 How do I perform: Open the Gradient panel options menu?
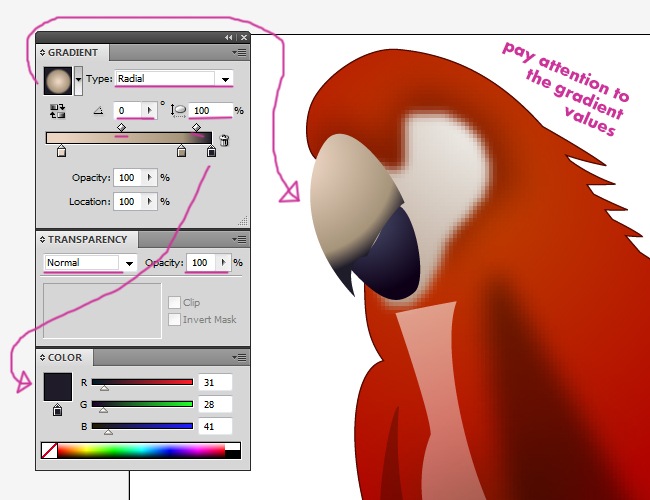239,53
